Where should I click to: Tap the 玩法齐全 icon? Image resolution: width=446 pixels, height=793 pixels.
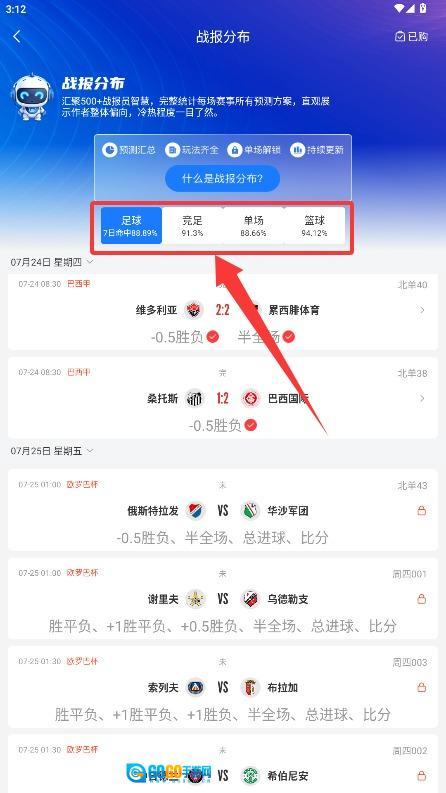pos(172,150)
